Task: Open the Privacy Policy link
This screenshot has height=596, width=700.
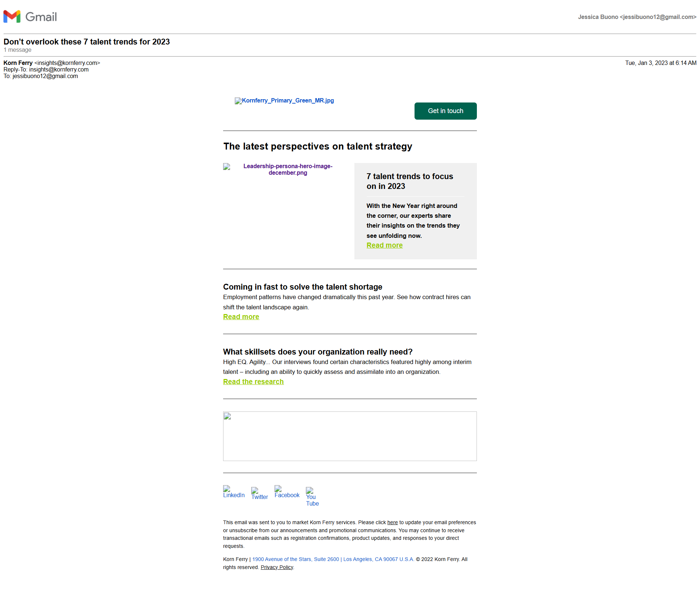Action: pyautogui.click(x=277, y=567)
